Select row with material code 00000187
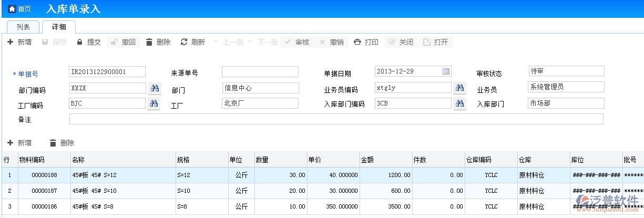The image size is (644, 218). 44,191
